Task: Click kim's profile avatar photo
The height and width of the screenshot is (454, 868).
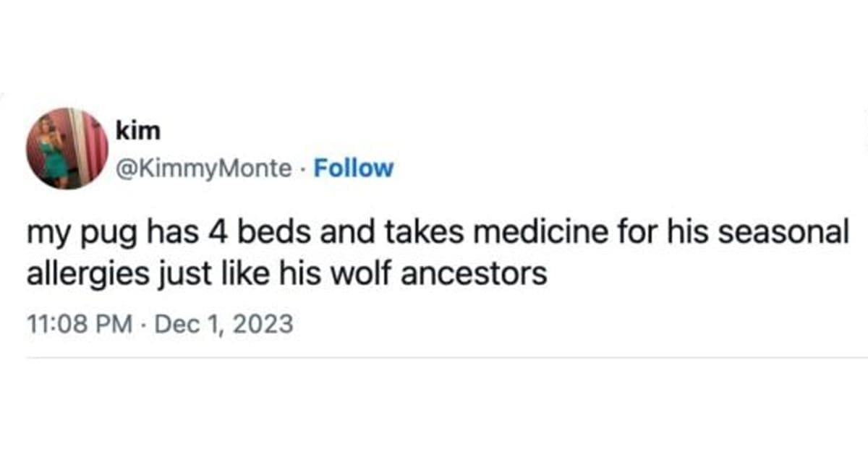Action: pyautogui.click(x=67, y=148)
